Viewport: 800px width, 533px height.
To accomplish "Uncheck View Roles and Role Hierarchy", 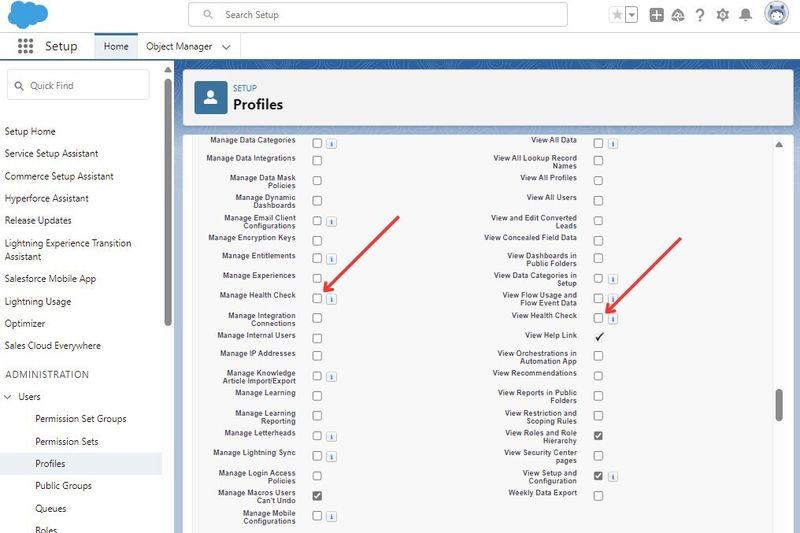I will 598,436.
